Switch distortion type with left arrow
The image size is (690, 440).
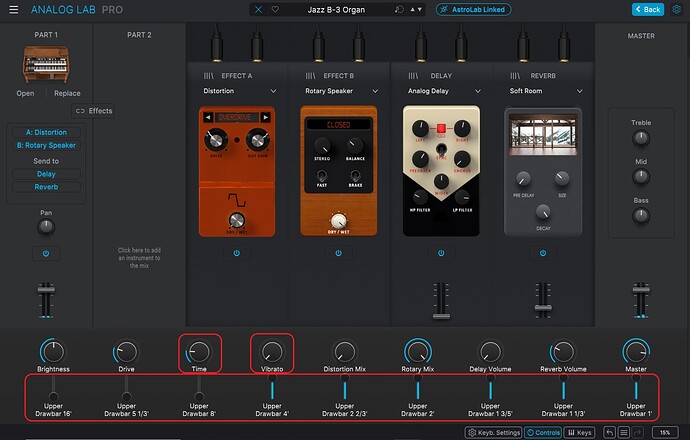tap(208, 117)
